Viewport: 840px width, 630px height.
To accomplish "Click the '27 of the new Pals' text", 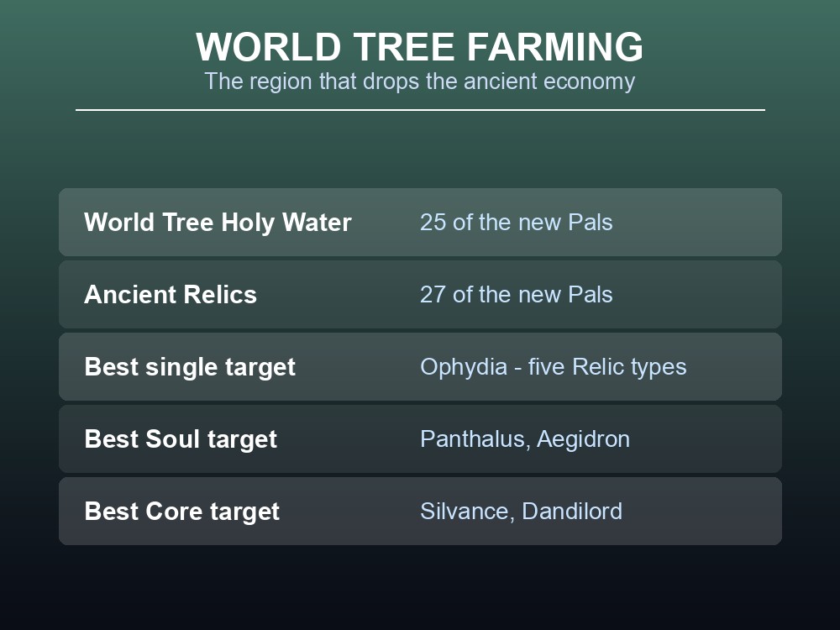I will [x=516, y=295].
